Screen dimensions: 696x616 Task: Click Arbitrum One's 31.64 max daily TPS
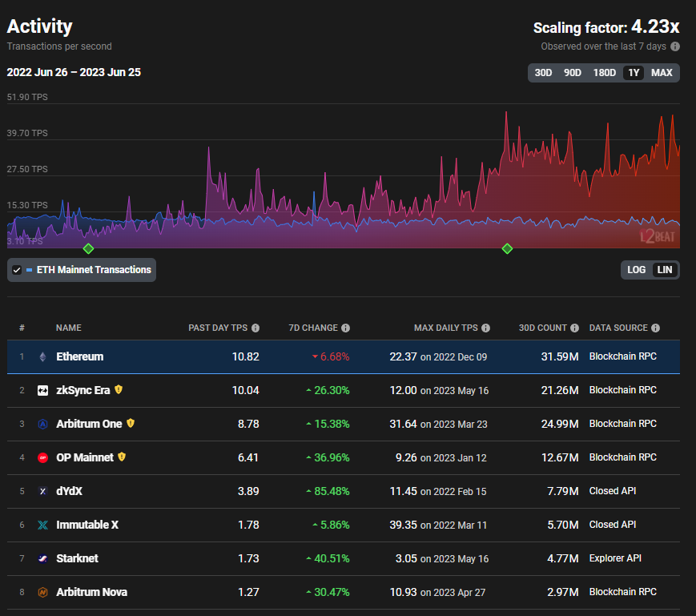[x=403, y=425]
